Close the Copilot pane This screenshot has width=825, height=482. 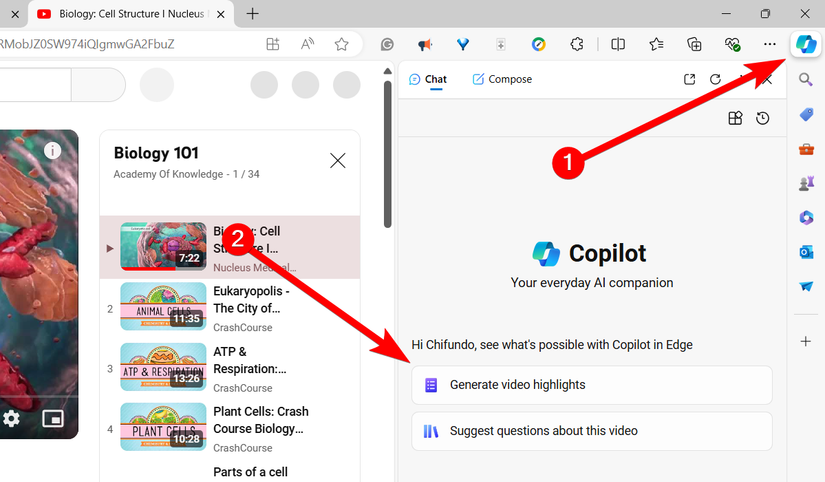[x=768, y=79]
